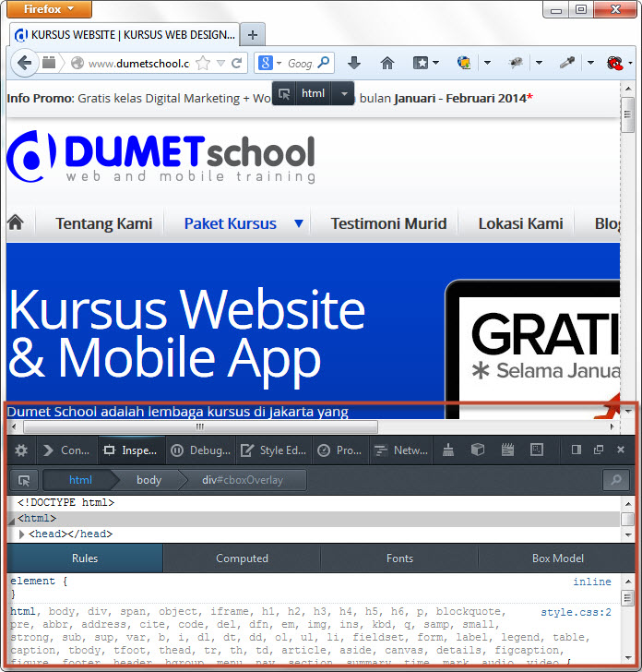Click the red add-on icon on toolbar end
This screenshot has height=672, width=642.
(x=615, y=63)
